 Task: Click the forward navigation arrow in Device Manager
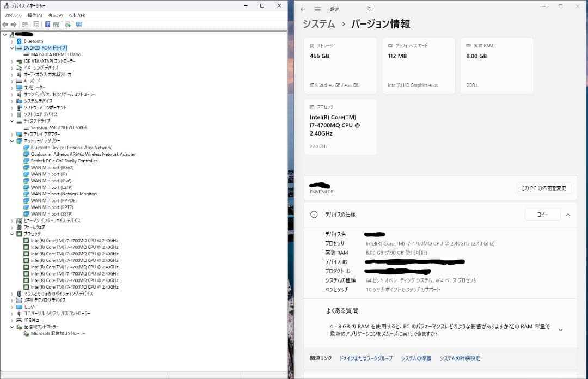[x=14, y=25]
